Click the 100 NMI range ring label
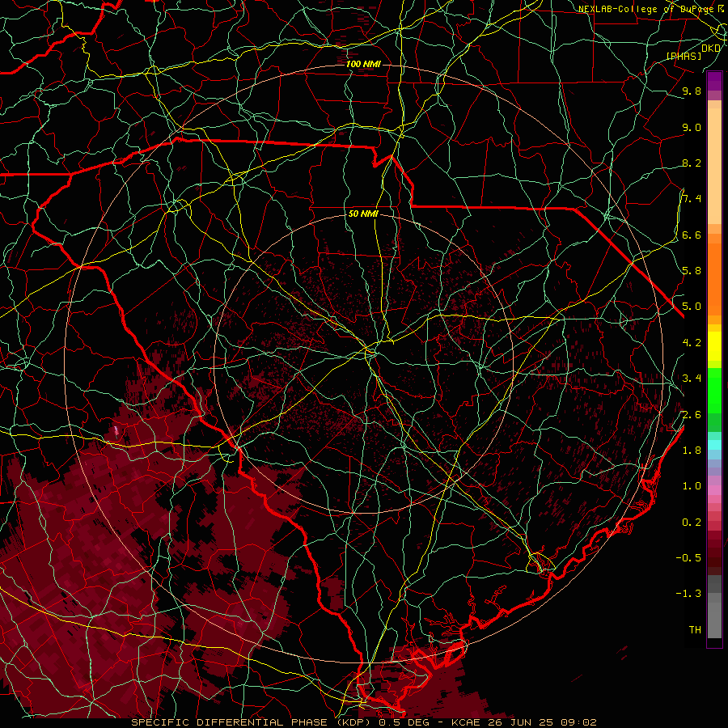The width and height of the screenshot is (728, 728). tap(363, 64)
